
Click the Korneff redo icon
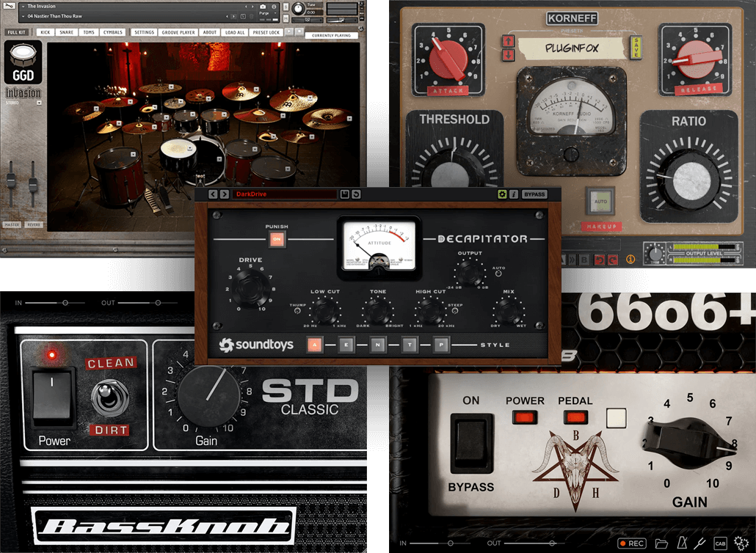click(x=613, y=260)
